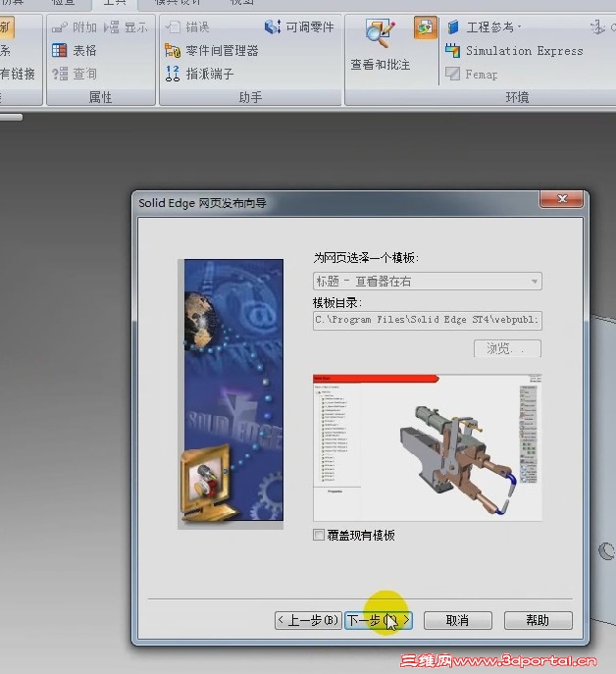616x674 pixels.
Task: Click the 查询 (Query) icon
Action: (59, 74)
